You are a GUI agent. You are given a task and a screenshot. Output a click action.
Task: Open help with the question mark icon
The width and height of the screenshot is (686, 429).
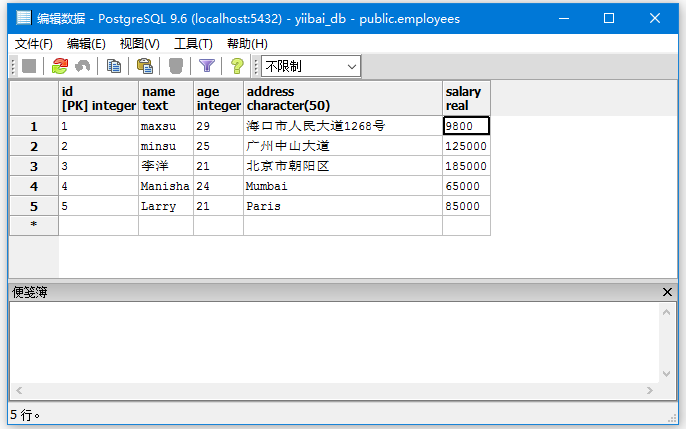[237, 66]
